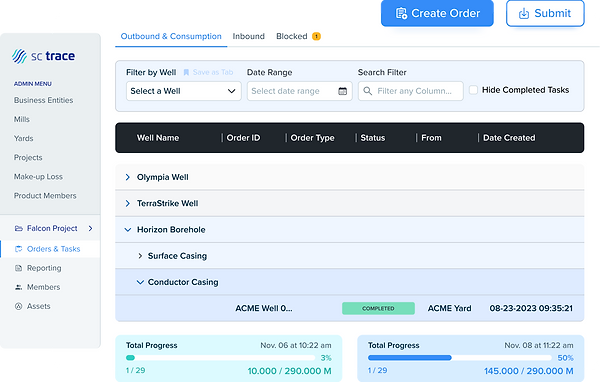Enable Hide Completed Tasks checkbox

click(473, 90)
